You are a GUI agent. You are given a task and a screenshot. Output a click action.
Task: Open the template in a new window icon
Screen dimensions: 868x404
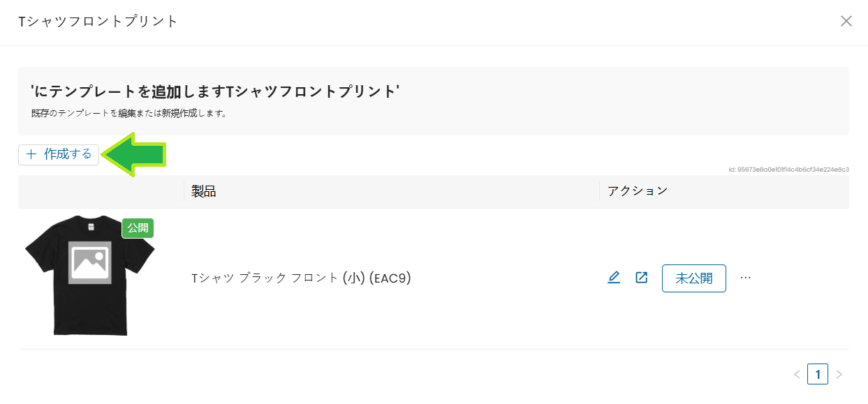click(x=641, y=278)
